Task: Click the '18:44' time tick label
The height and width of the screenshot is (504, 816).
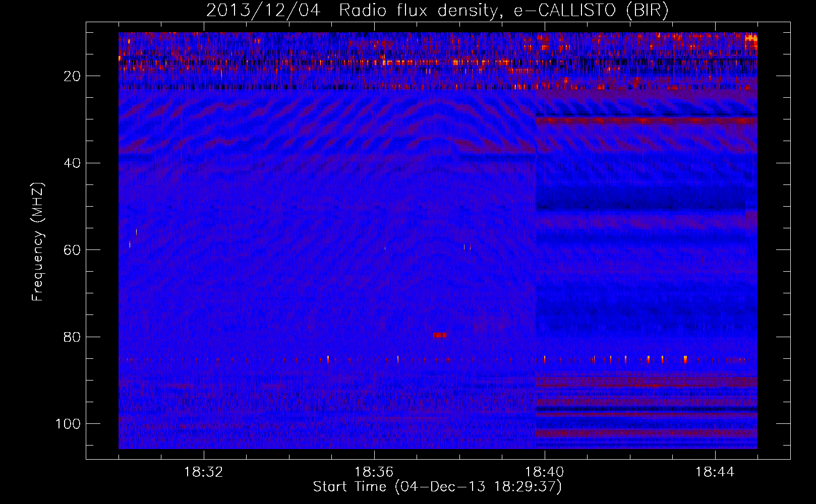Action: [x=715, y=472]
